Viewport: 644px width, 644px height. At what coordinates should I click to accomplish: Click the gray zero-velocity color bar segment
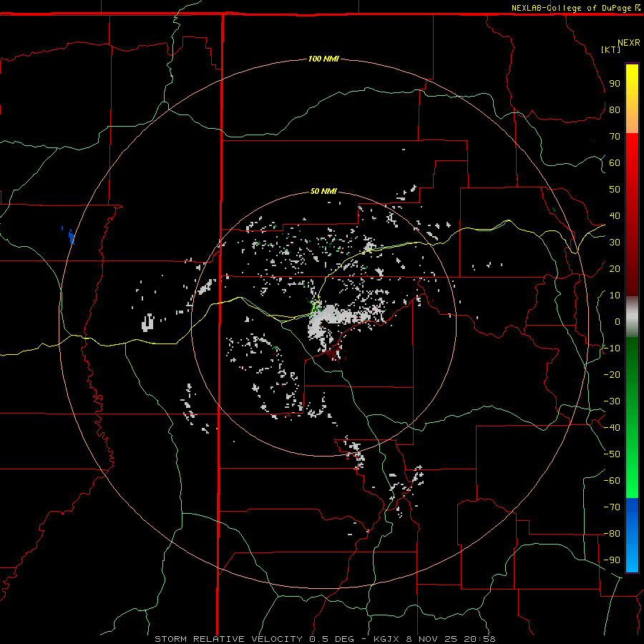point(632,317)
